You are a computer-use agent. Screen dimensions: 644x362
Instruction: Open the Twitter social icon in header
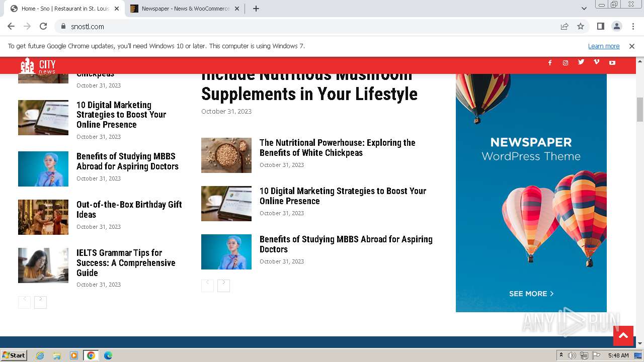point(581,62)
